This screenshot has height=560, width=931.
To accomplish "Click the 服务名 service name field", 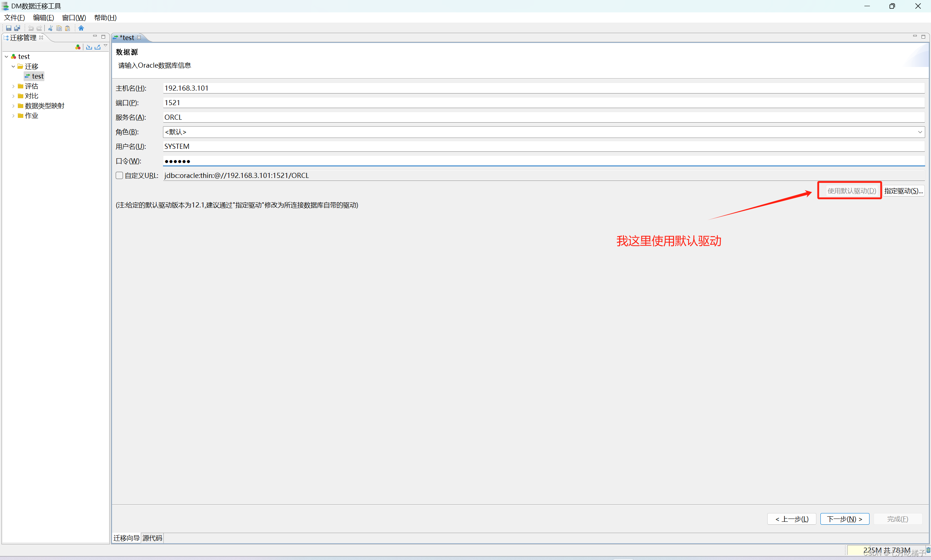I will (544, 118).
